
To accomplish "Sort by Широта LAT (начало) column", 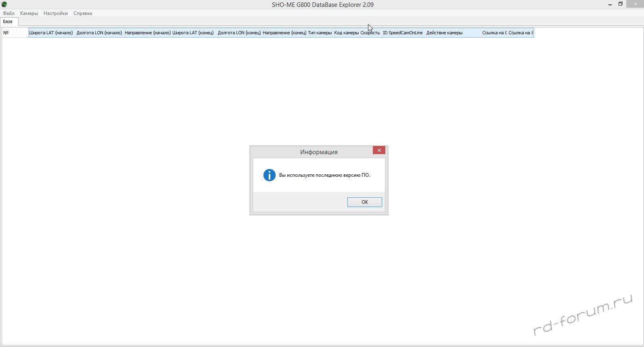I will (x=52, y=33).
